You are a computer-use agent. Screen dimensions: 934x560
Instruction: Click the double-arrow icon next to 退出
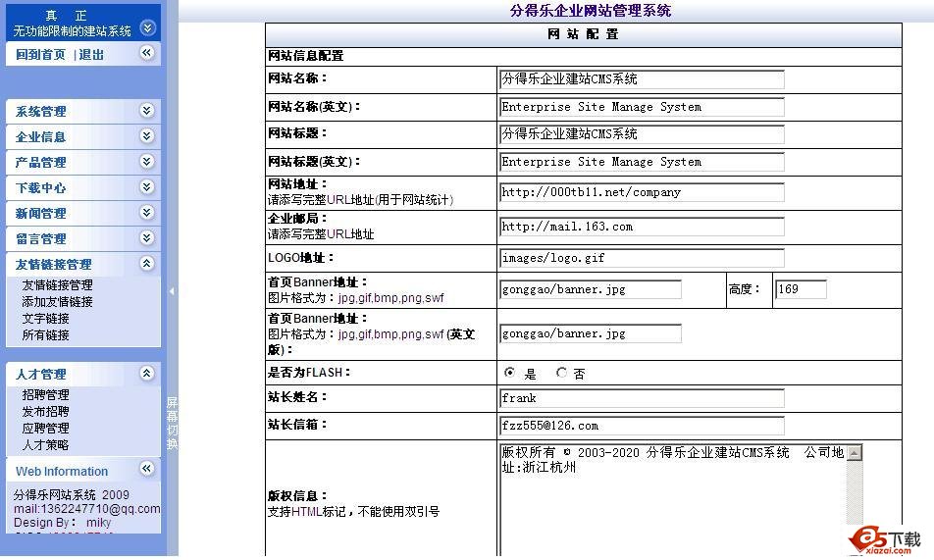pyautogui.click(x=147, y=53)
